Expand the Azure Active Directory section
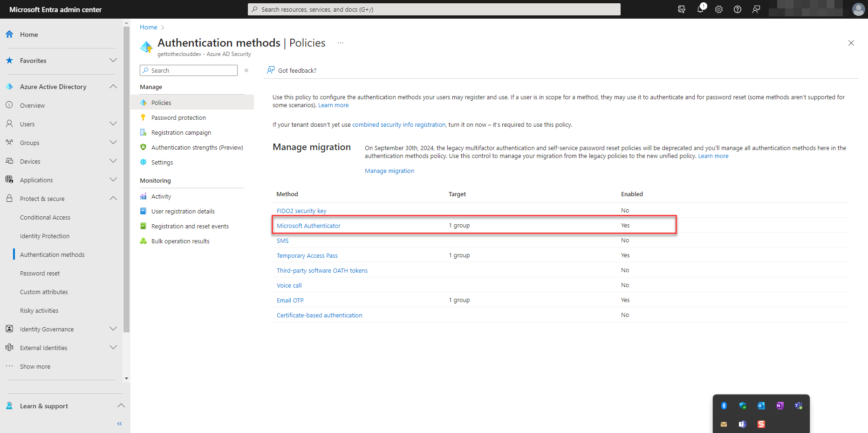The height and width of the screenshot is (433, 868). point(113,86)
